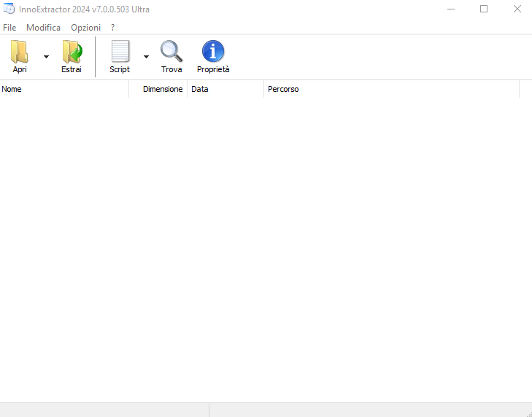Open the Opzioni menu

(86, 28)
